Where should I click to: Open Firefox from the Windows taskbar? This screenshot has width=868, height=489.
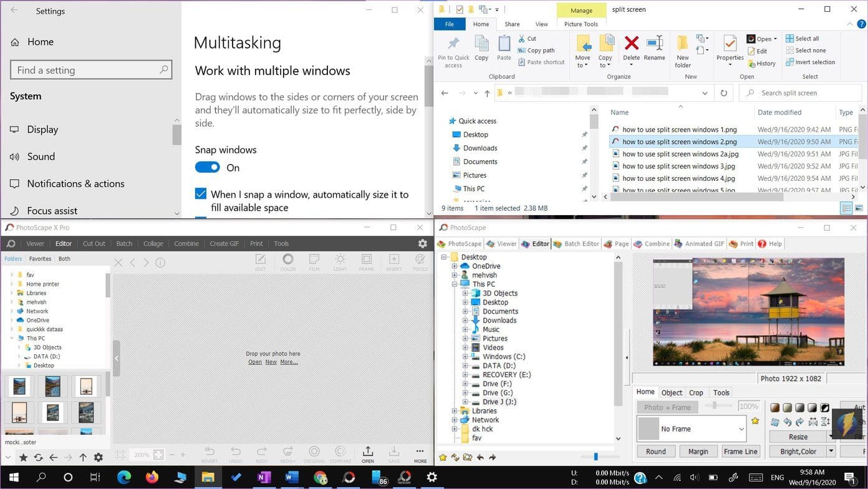click(x=152, y=478)
